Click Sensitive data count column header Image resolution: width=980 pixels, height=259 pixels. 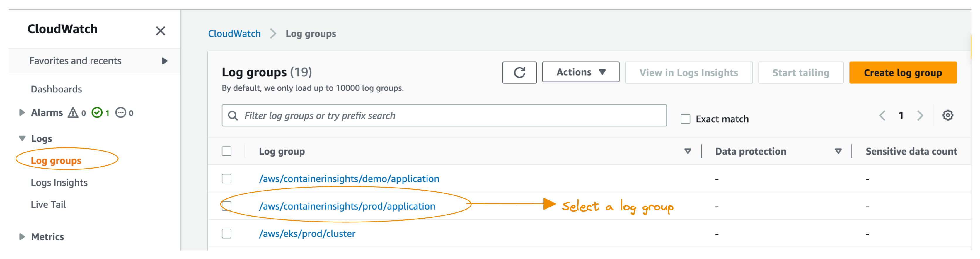coord(911,152)
